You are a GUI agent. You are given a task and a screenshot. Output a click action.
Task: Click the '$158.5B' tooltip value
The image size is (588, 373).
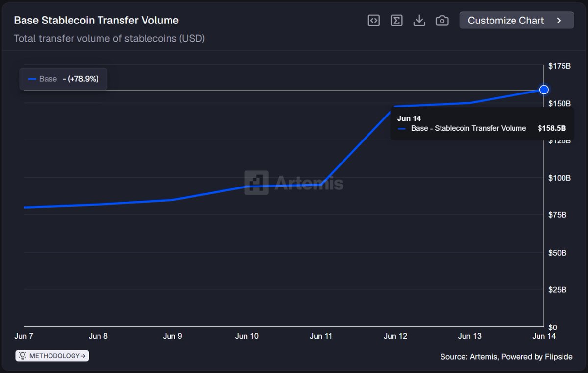[x=552, y=128]
